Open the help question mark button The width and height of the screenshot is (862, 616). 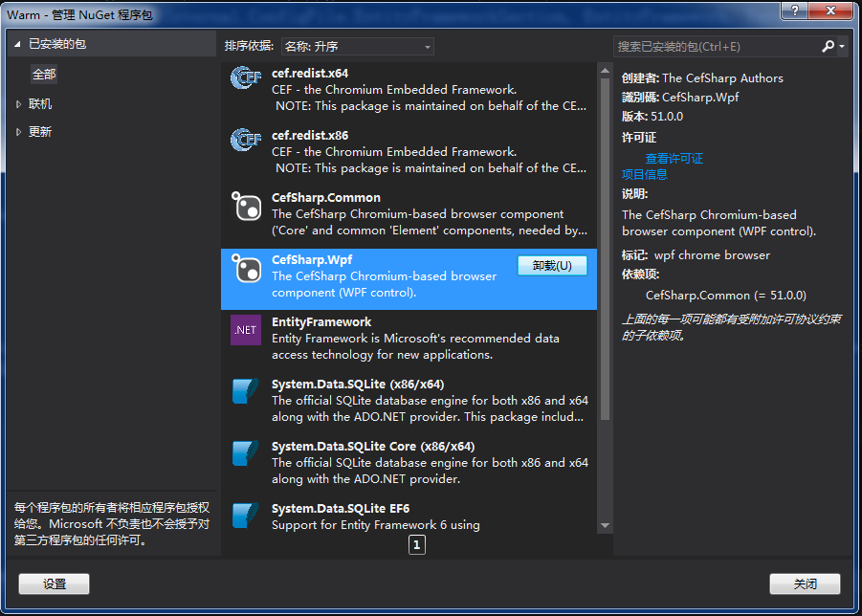pos(794,11)
